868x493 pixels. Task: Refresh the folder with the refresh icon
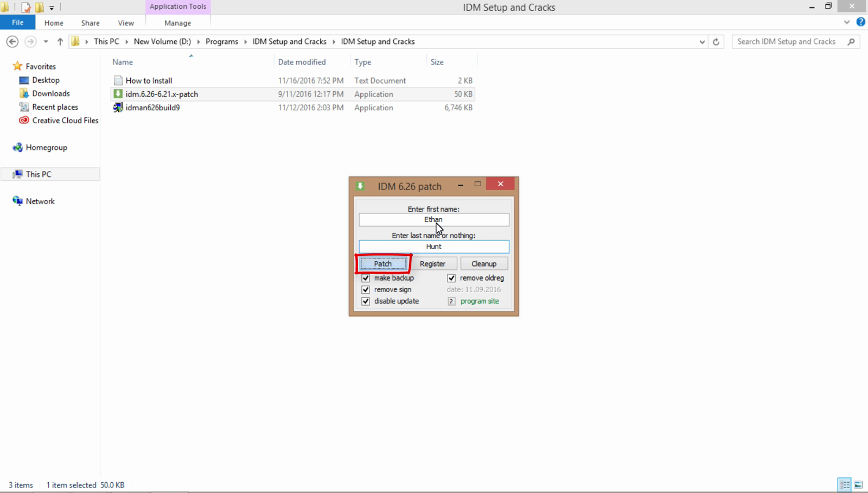click(x=716, y=41)
